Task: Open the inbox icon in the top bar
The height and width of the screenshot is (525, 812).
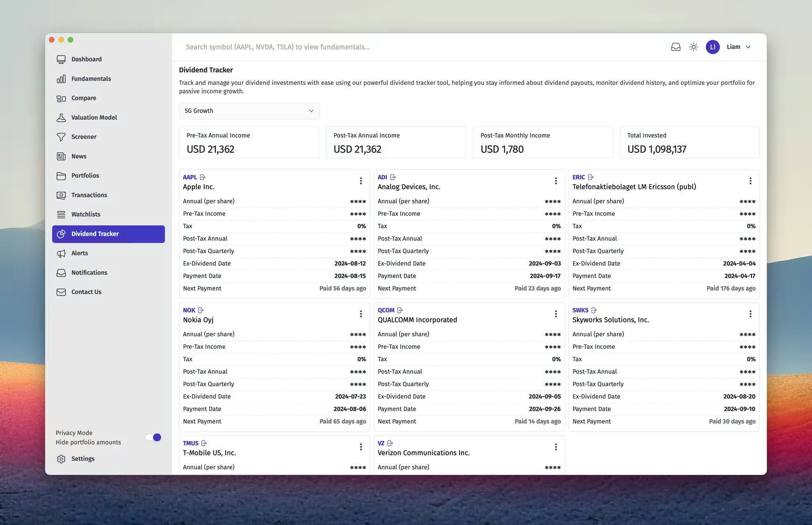Action: pos(676,47)
